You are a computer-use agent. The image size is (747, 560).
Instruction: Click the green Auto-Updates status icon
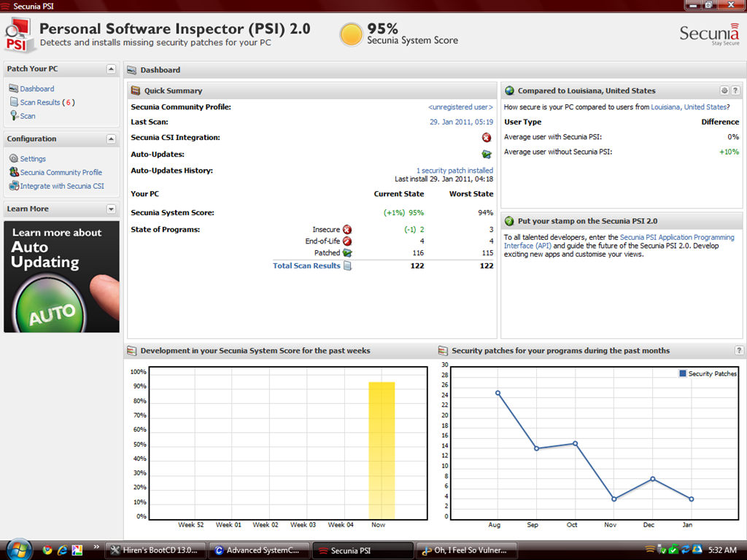(486, 155)
